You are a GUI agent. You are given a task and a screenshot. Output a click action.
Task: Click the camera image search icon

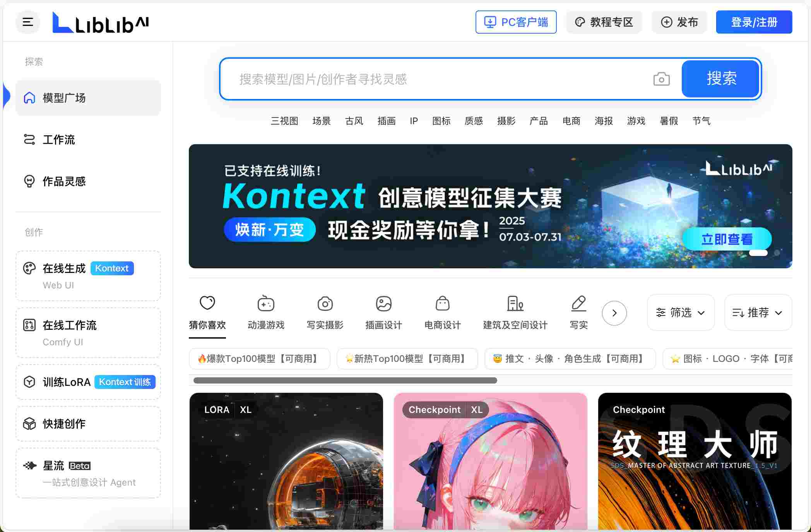(661, 79)
